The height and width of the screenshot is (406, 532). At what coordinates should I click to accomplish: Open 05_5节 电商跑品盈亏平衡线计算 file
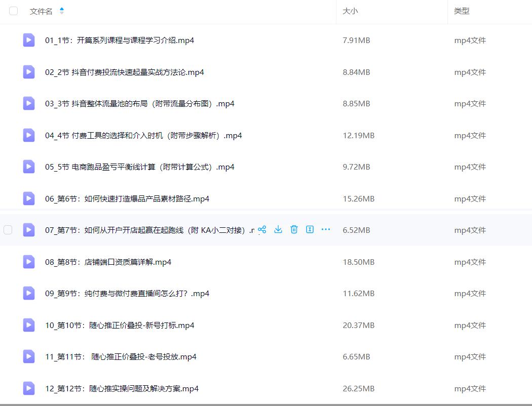click(x=139, y=167)
